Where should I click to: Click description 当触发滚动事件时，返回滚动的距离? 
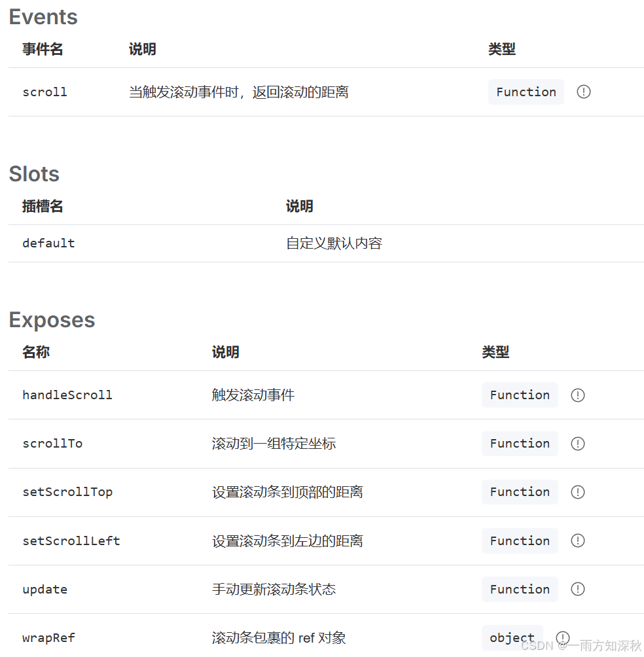239,92
